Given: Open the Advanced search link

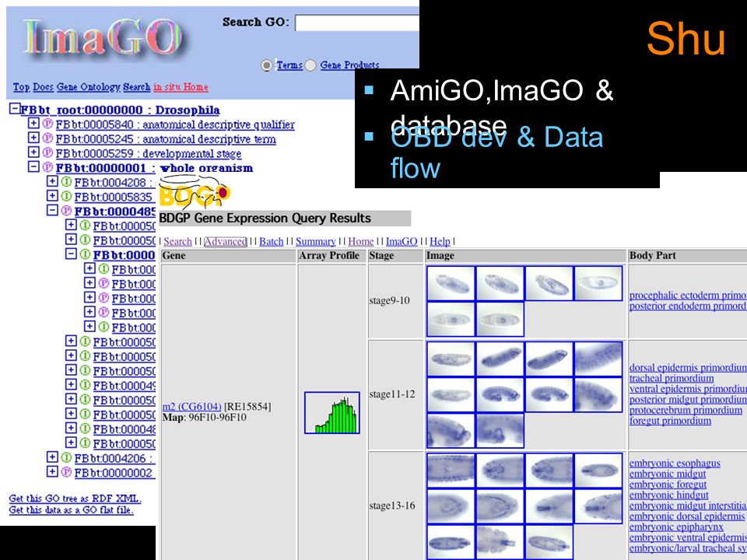Looking at the screenshot, I should tap(226, 241).
